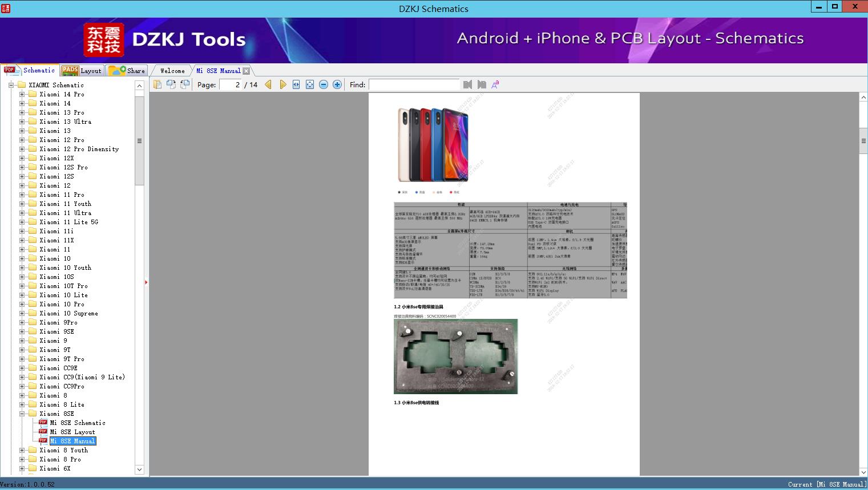
Task: Zoom out with the minus icon
Action: [x=324, y=84]
